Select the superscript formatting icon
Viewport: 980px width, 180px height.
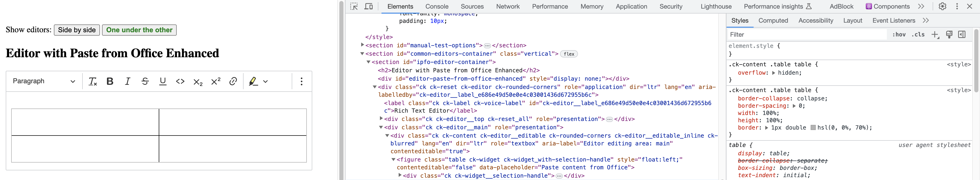tap(215, 81)
